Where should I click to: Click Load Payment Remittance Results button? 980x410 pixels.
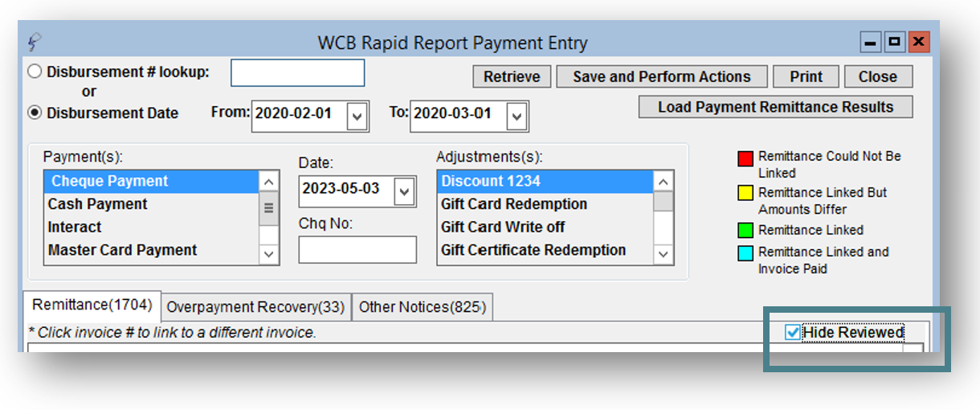pos(776,107)
